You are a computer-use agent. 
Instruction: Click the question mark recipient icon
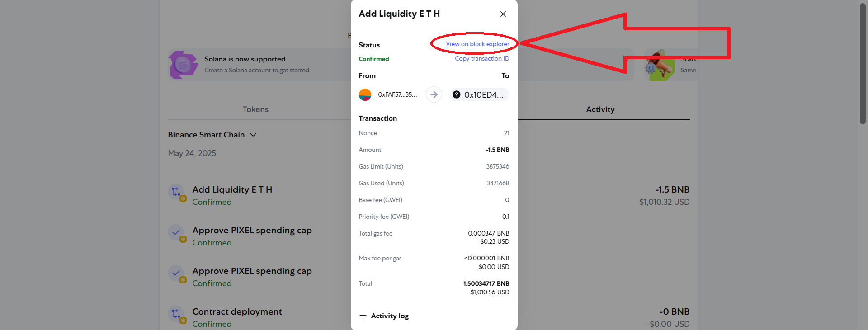[457, 94]
